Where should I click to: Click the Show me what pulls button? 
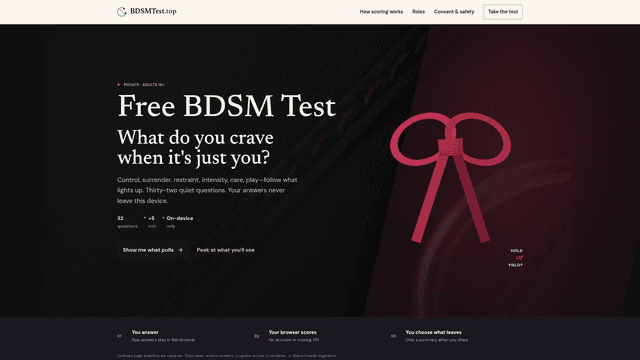click(153, 250)
